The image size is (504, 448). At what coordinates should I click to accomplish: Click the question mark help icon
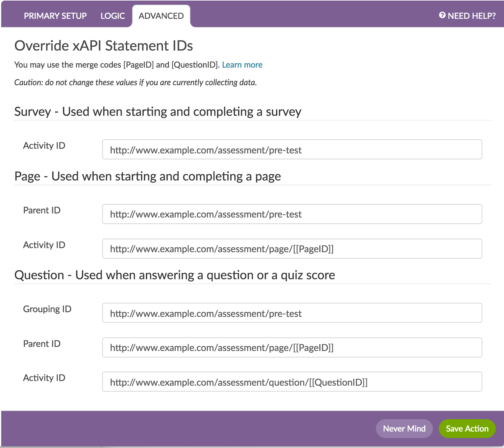pos(442,15)
